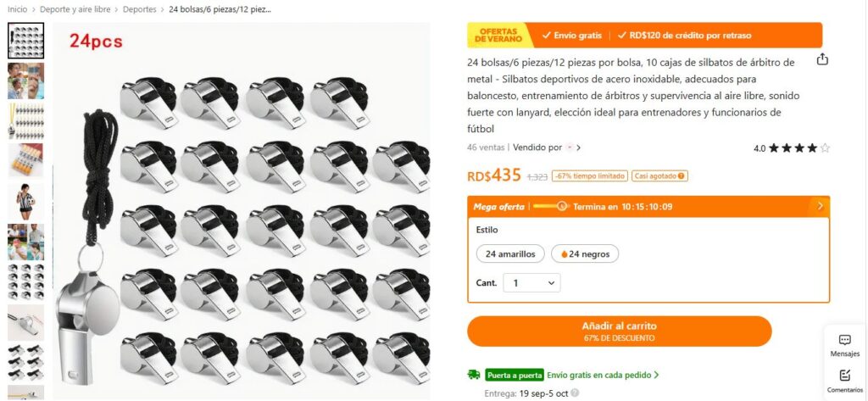Click the delivery truck icon

click(474, 375)
